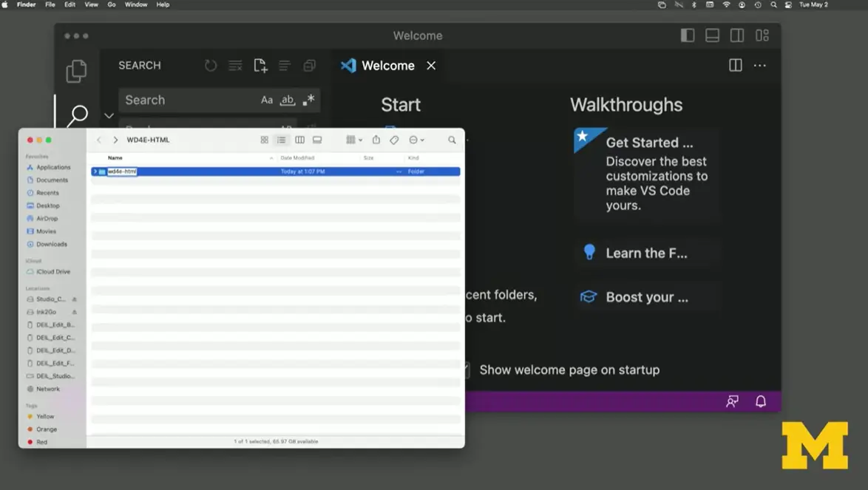The height and width of the screenshot is (490, 868).
Task: Toggle Match Whole Word searching
Action: pyautogui.click(x=286, y=100)
